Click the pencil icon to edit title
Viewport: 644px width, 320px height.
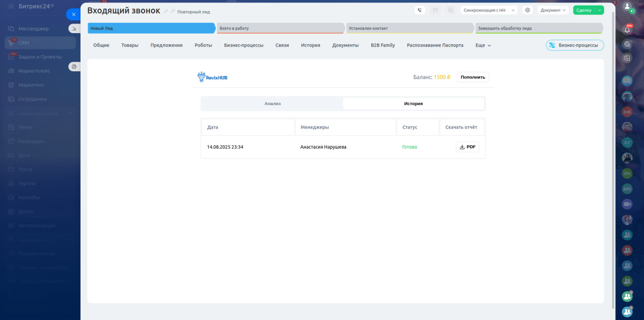click(x=166, y=11)
